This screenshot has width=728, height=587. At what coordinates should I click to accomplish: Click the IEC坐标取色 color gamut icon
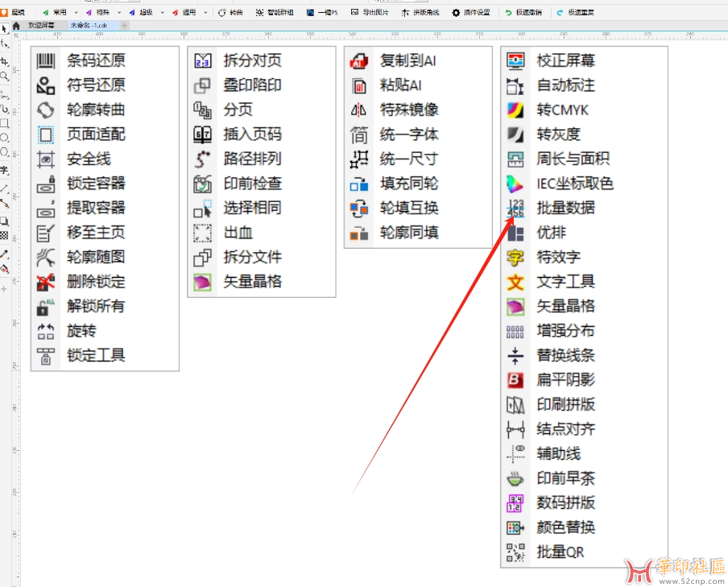coord(515,184)
